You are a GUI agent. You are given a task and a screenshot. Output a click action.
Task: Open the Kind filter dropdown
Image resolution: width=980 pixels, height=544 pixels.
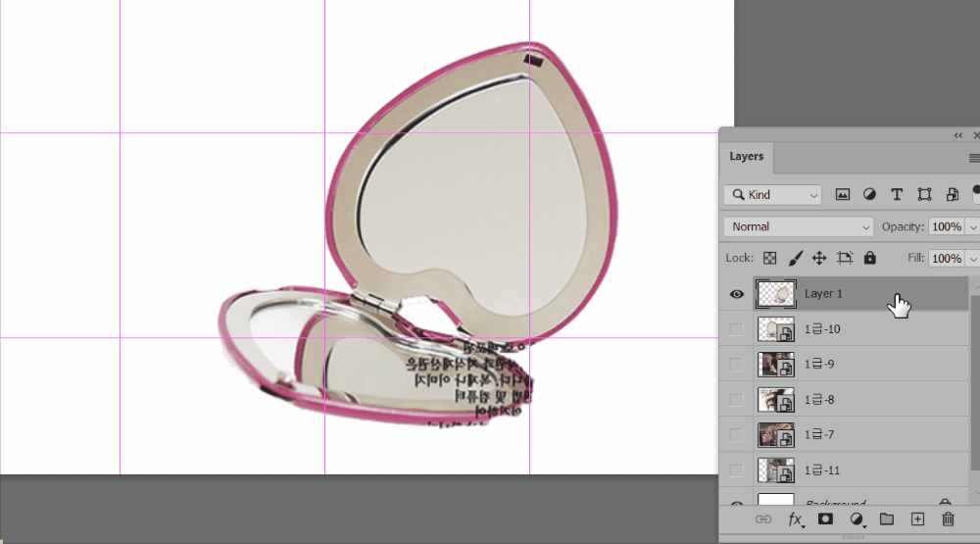pyautogui.click(x=772, y=194)
